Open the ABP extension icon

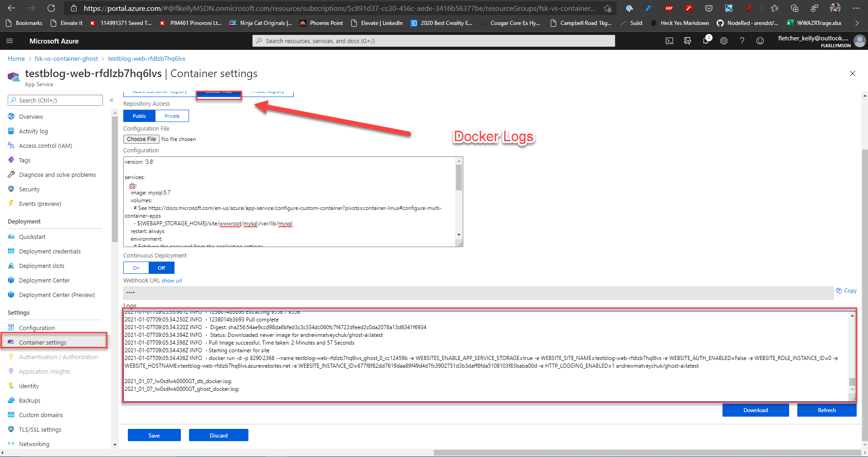(x=669, y=8)
